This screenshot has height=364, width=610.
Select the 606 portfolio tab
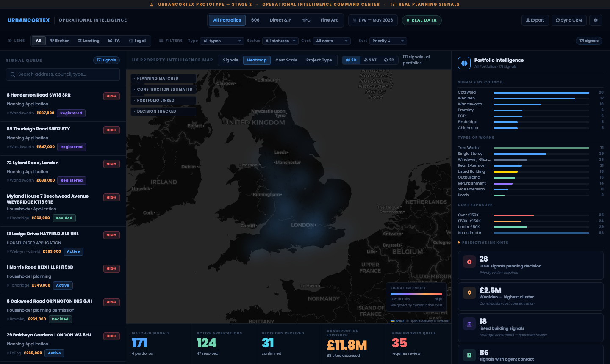click(255, 20)
